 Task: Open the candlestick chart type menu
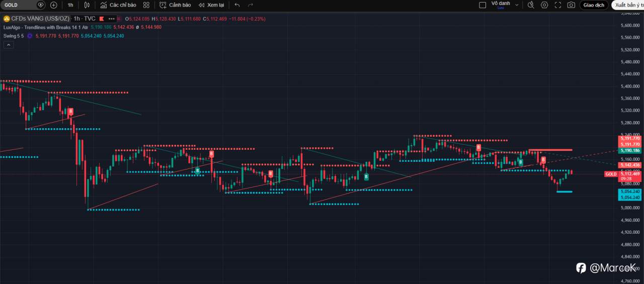pos(87,5)
